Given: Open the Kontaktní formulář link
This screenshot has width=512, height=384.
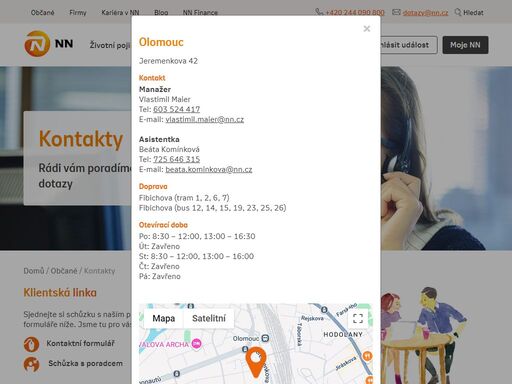Looking at the screenshot, I should (80, 343).
